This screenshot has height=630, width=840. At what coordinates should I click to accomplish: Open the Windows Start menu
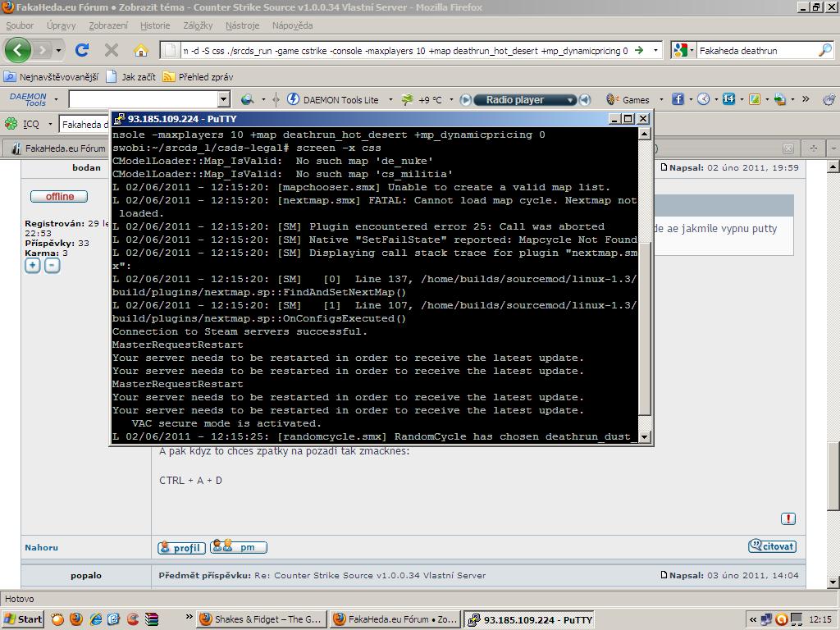pyautogui.click(x=22, y=619)
